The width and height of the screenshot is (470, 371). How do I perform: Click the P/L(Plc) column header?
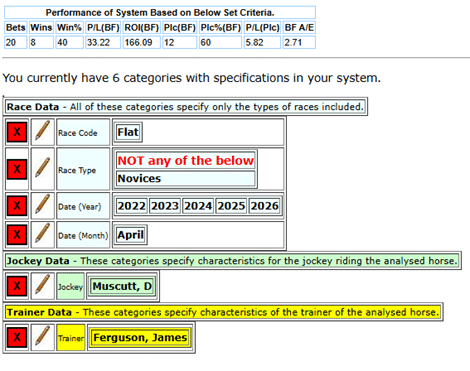point(262,28)
